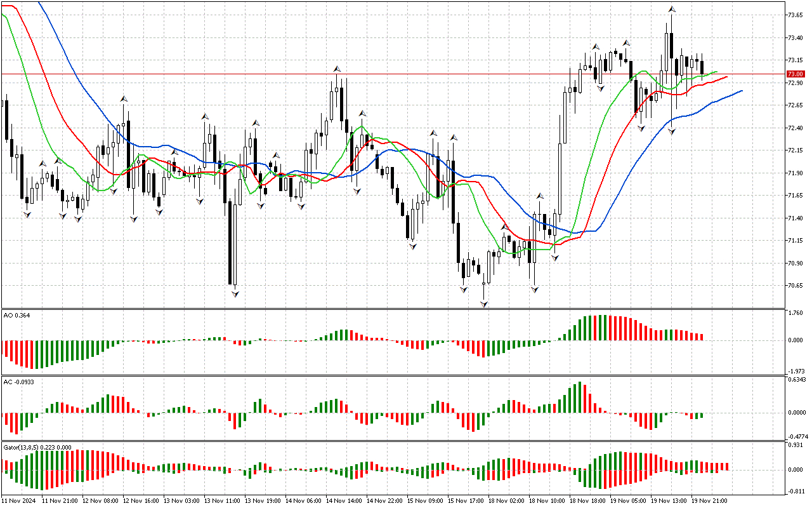Click the 15 Nov 17:00 time label

coord(466,501)
